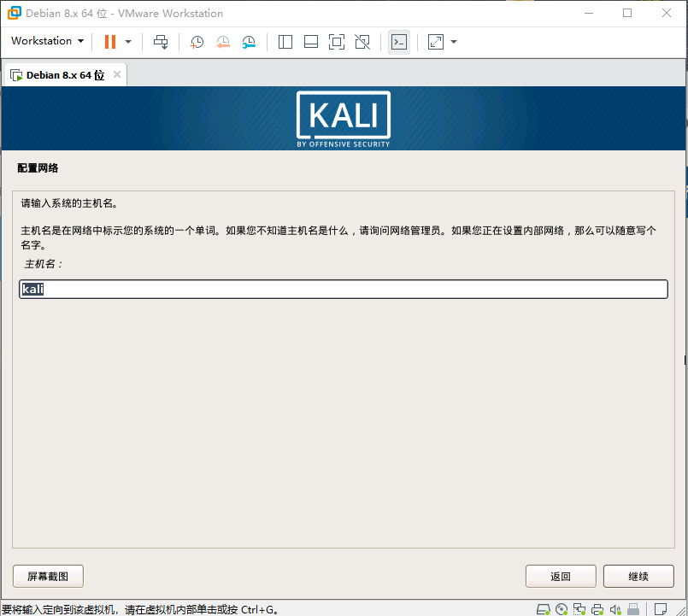This screenshot has height=616, width=688.
Task: Click the sound card status icon
Action: pyautogui.click(x=615, y=609)
